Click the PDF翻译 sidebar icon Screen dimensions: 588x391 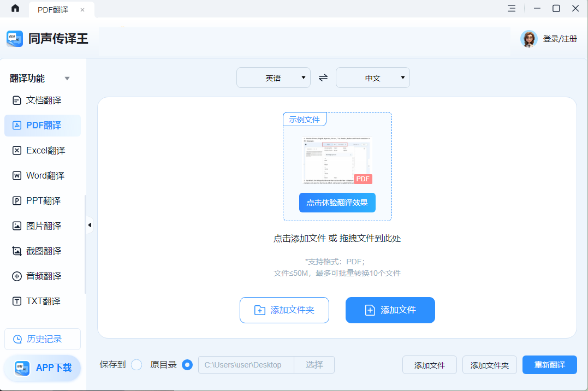tap(17, 126)
